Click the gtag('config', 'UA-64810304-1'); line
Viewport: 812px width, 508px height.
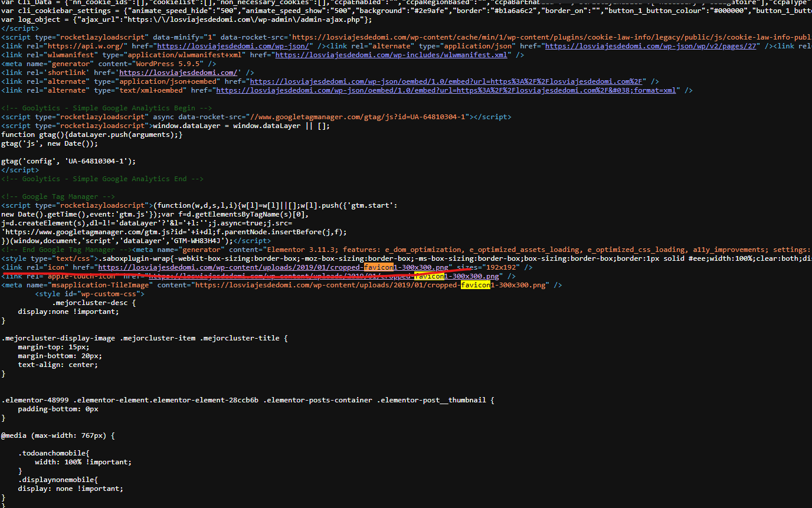coord(68,161)
